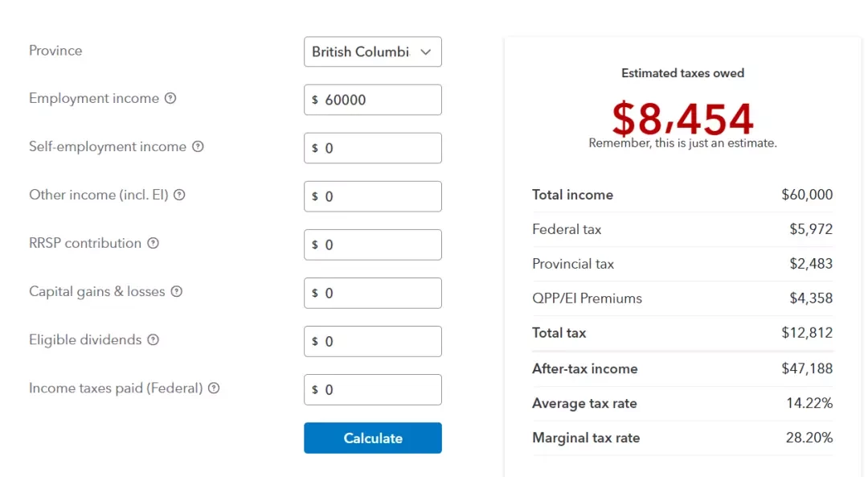Click the Income taxes paid (Federal) info icon
Screen dimensions: 868x477
click(x=214, y=388)
